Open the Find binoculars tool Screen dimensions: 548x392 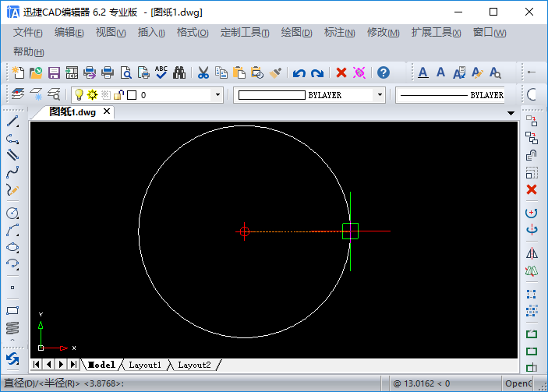[x=179, y=72]
